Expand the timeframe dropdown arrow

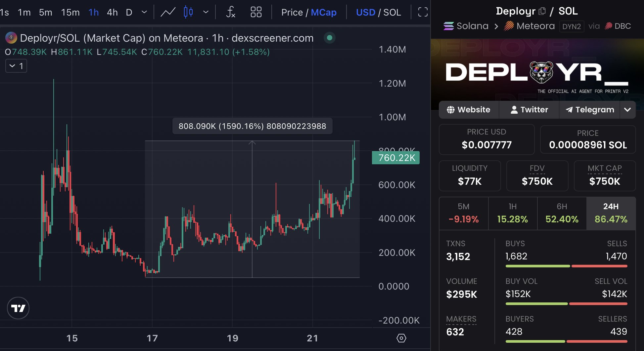tap(144, 12)
